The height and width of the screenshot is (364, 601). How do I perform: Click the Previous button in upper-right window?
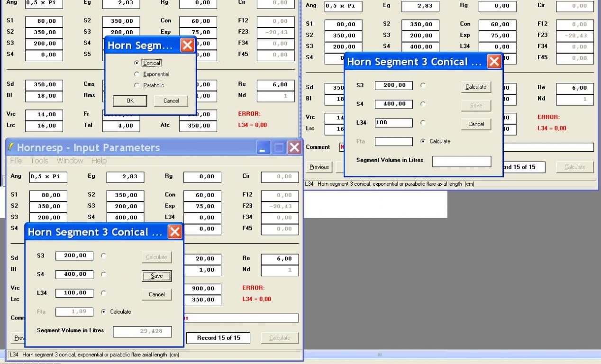(319, 167)
